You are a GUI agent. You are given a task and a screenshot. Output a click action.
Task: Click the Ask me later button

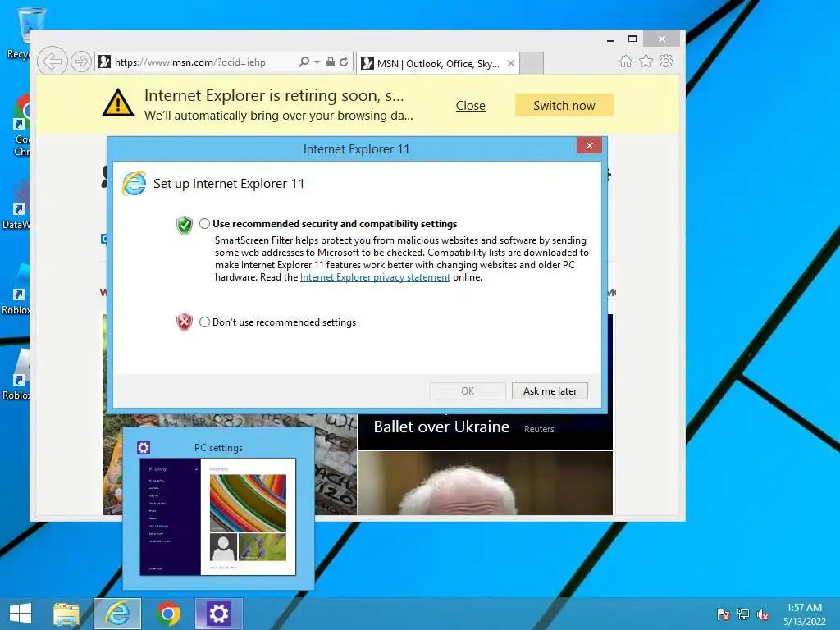click(550, 391)
